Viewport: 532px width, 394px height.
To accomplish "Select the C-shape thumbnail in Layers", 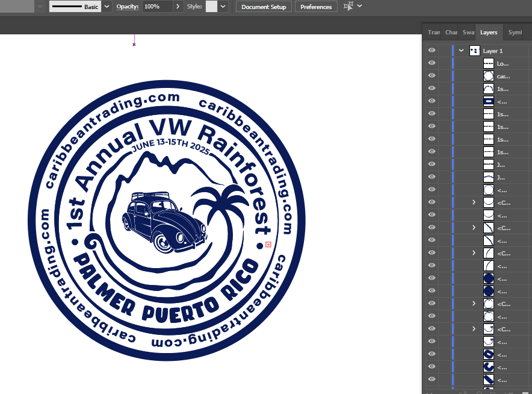I will [488, 367].
